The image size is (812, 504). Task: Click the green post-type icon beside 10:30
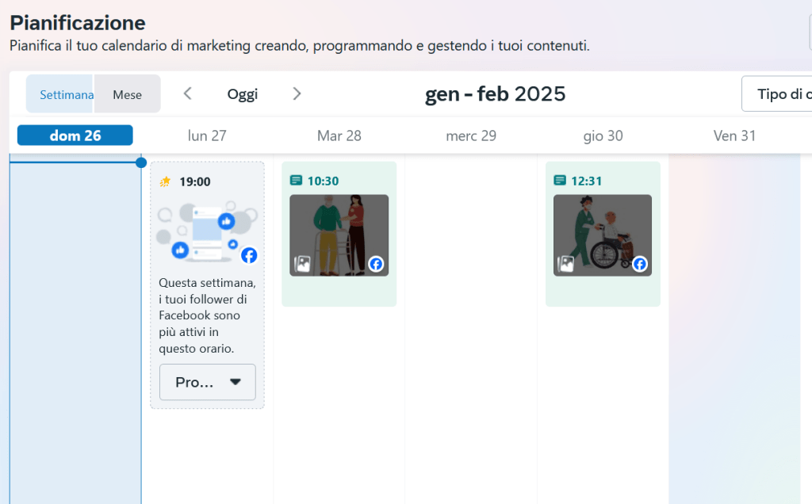297,181
